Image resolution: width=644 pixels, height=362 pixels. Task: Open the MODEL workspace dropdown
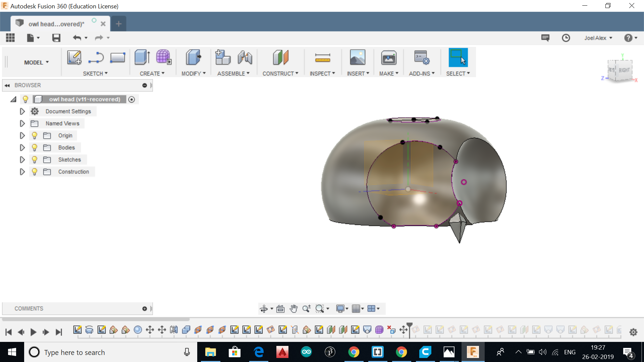[36, 62]
